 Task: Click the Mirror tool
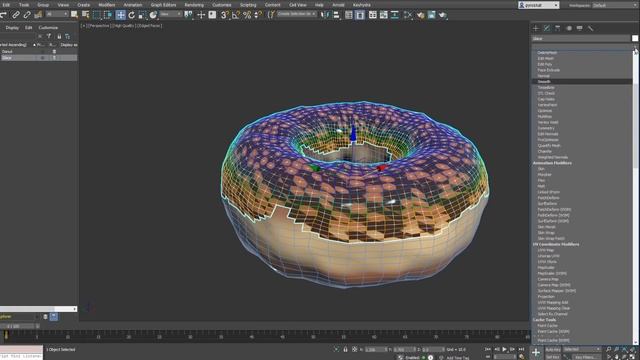click(x=325, y=15)
